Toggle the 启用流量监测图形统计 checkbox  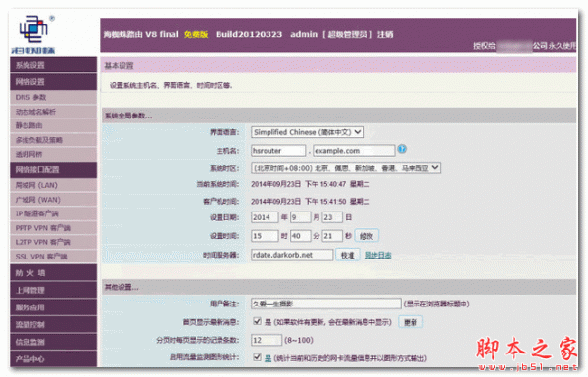257,356
